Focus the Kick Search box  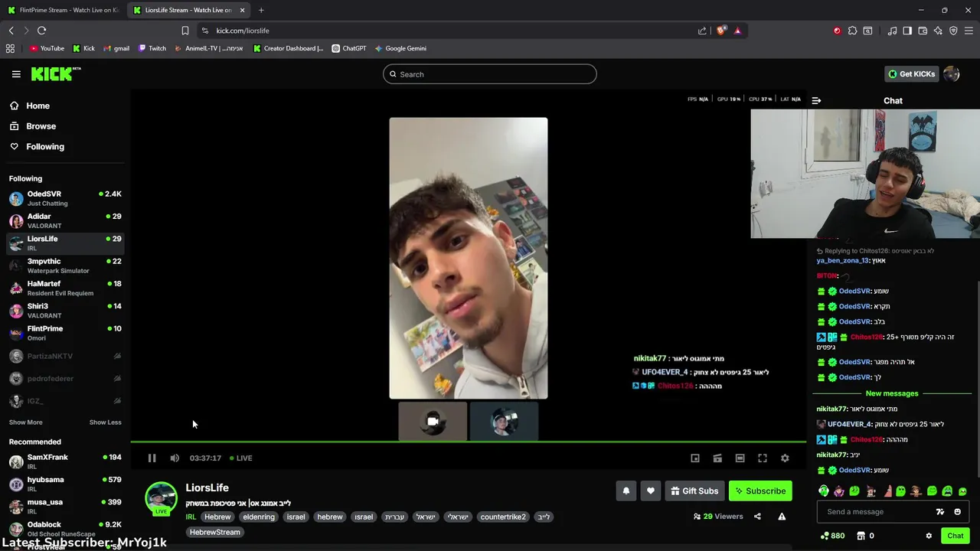(490, 74)
